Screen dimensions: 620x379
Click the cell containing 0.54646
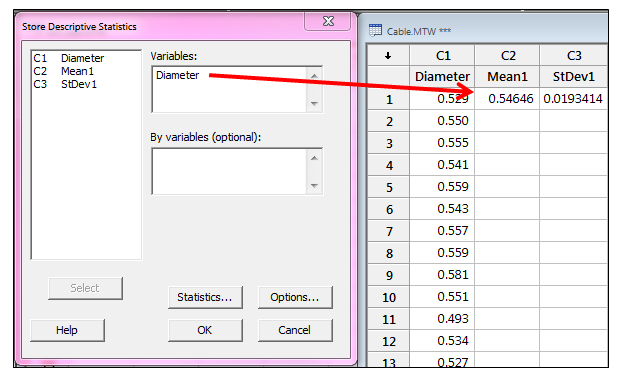point(507,99)
